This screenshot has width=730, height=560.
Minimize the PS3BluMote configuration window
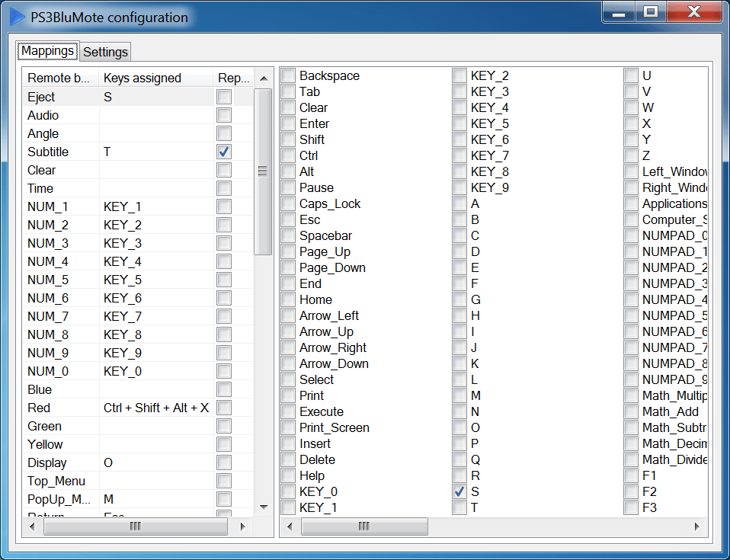619,12
